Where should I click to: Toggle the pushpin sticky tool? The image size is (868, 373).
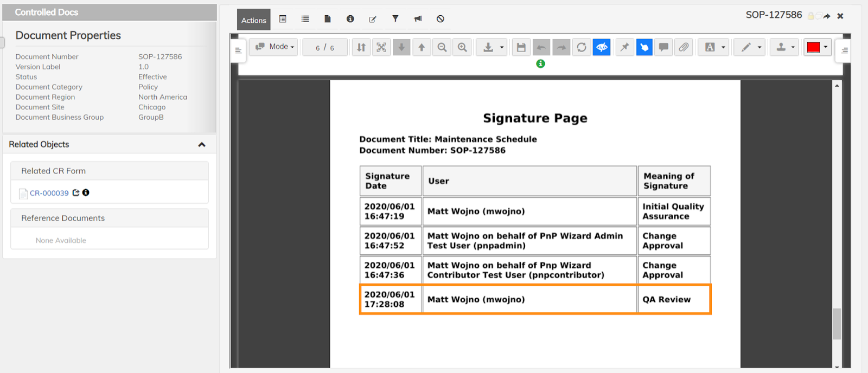tap(624, 47)
